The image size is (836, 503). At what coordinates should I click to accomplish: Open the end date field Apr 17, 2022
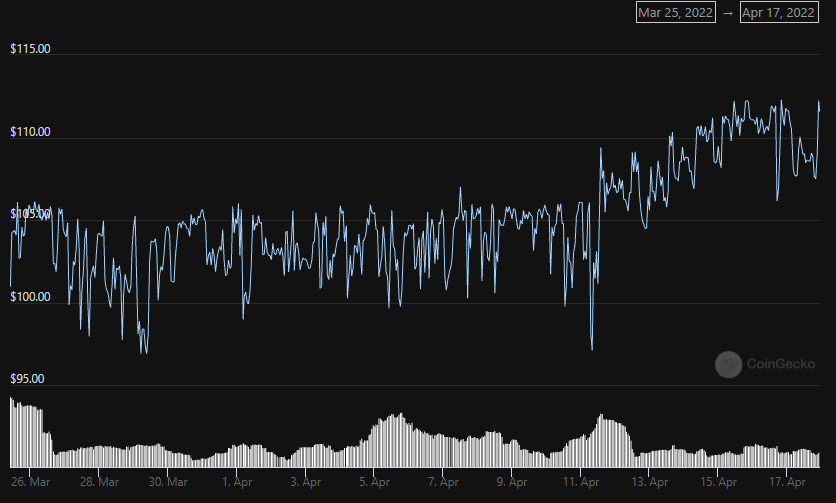point(779,12)
